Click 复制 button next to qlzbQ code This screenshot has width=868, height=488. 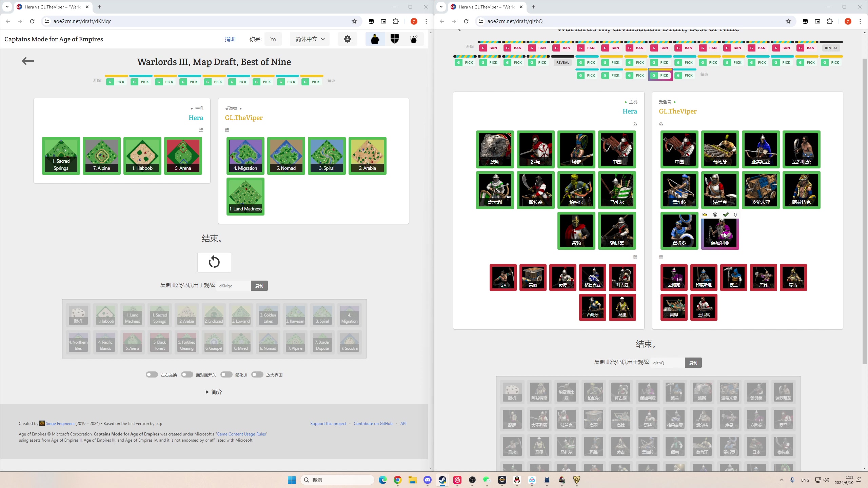pyautogui.click(x=693, y=363)
